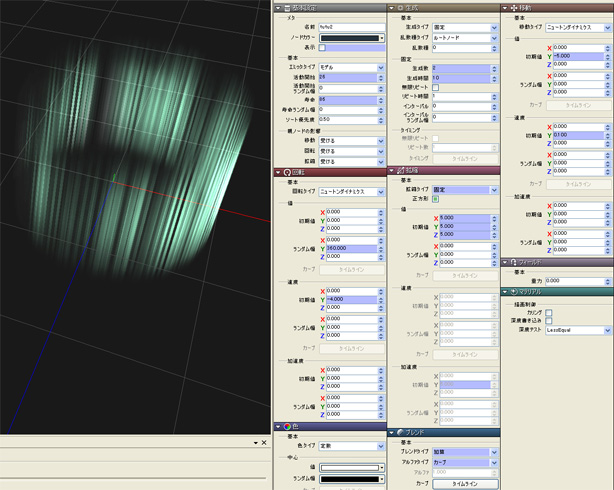Screen dimensions: 614x490
Task: Collapse the 生成 section triangle
Action: coord(392,8)
